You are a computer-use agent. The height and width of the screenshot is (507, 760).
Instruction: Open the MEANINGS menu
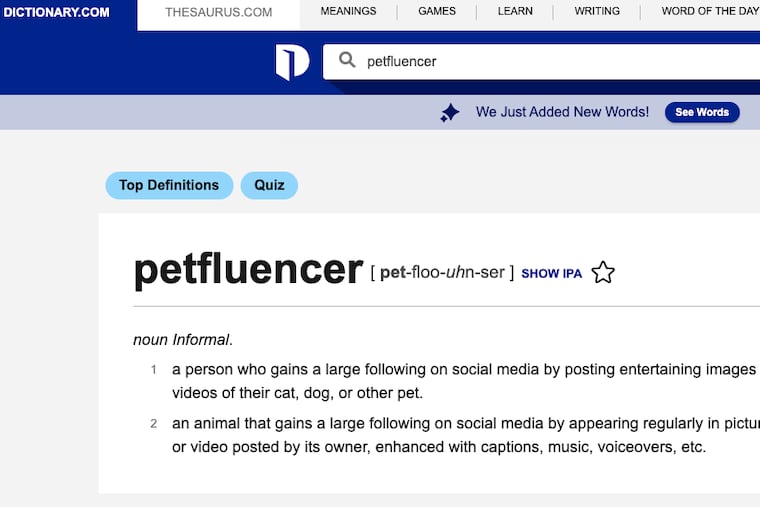[x=348, y=12]
